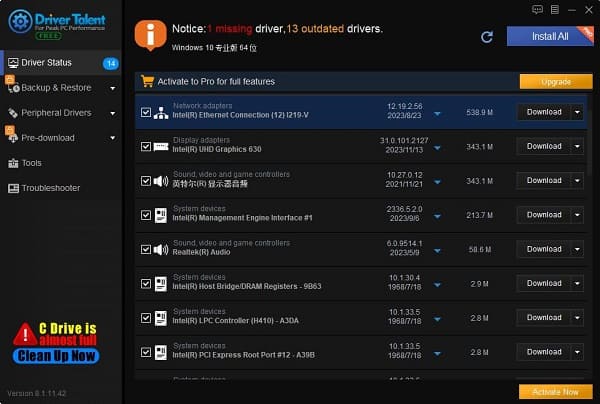600x404 pixels.
Task: Open Download options arrow for Ethernet Connection row
Action: (x=577, y=112)
